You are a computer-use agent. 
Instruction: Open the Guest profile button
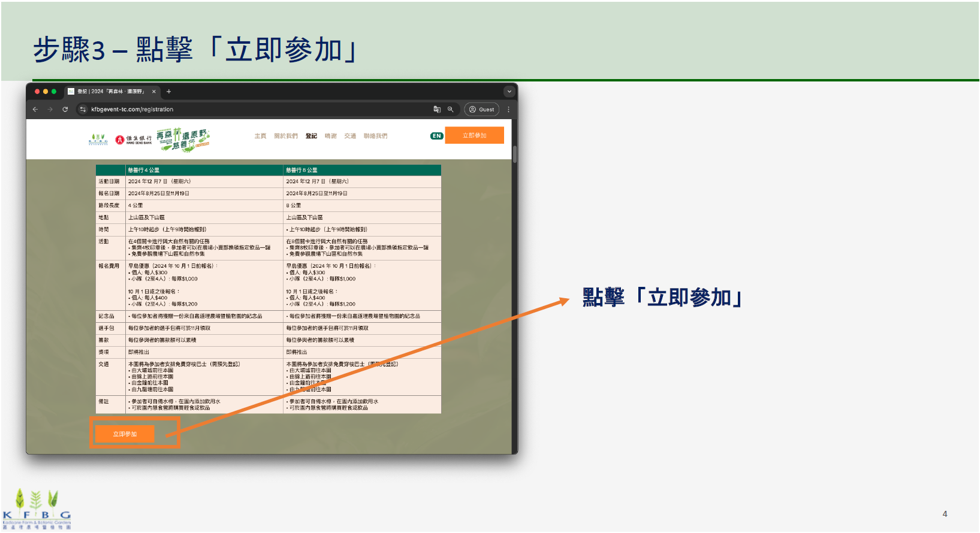(481, 110)
